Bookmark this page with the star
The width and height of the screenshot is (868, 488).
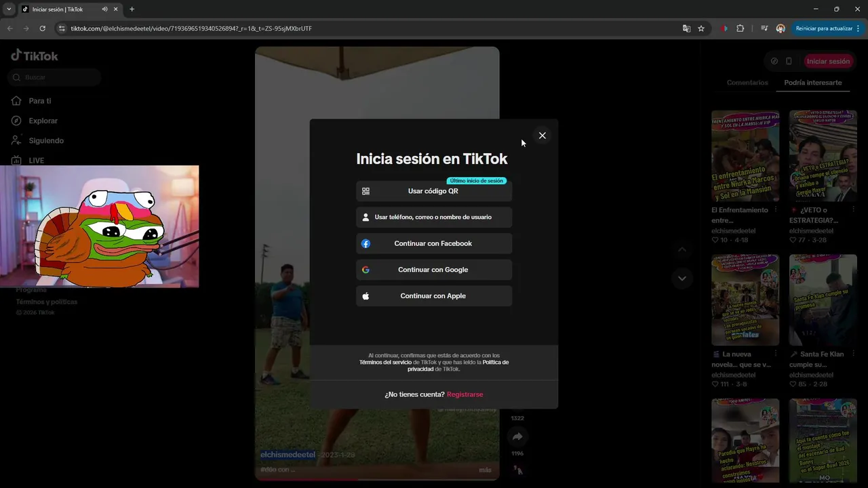click(x=701, y=28)
